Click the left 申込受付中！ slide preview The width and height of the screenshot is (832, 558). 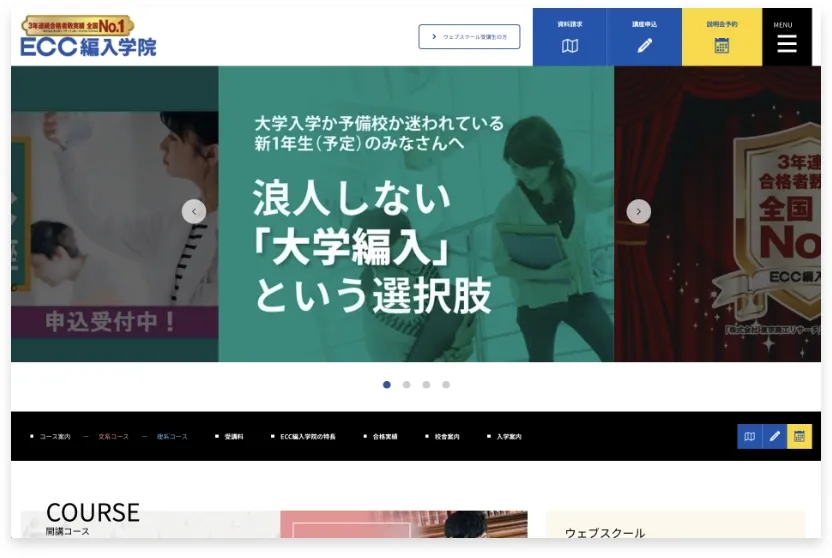[x=115, y=214]
